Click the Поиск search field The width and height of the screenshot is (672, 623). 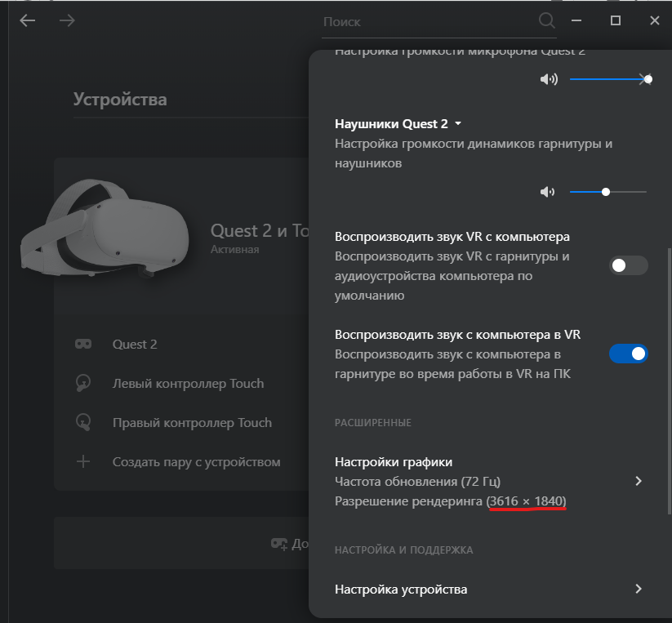(x=425, y=22)
